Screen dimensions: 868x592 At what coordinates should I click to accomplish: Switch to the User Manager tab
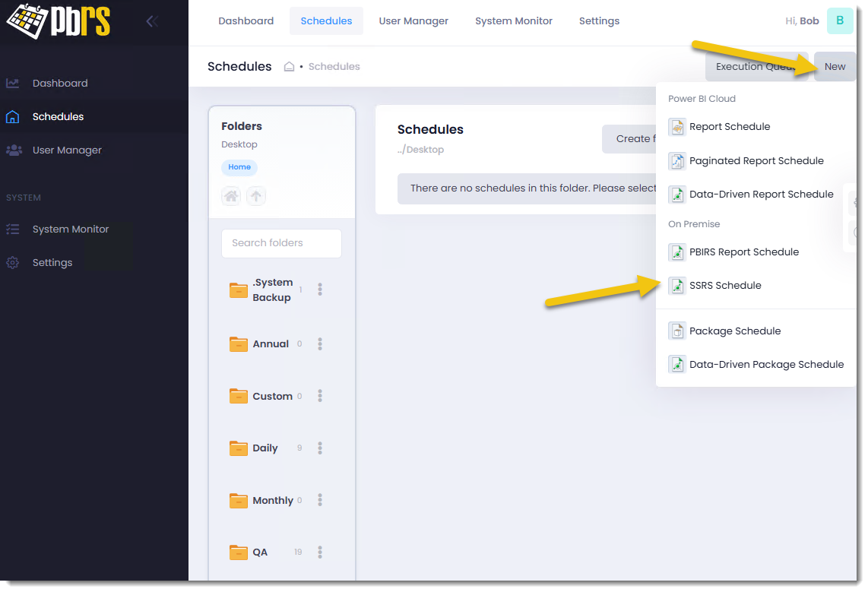pos(413,21)
